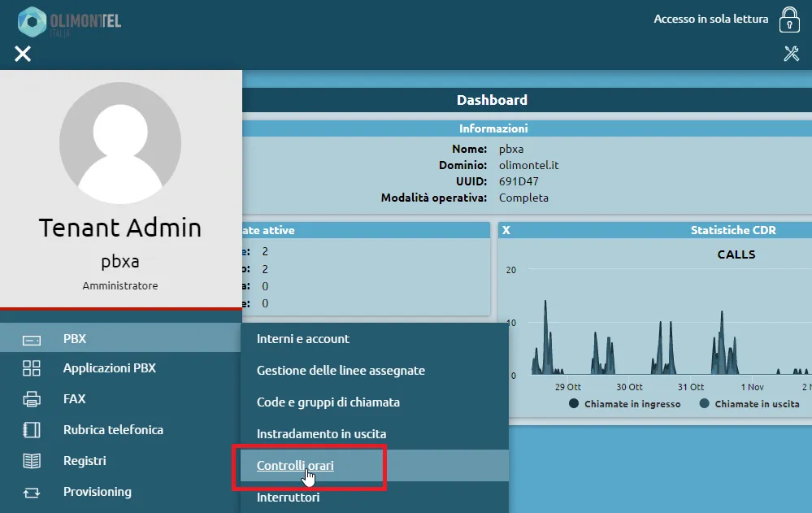812x513 pixels.
Task: Close Statistiche CDR panel with X
Action: (x=506, y=230)
